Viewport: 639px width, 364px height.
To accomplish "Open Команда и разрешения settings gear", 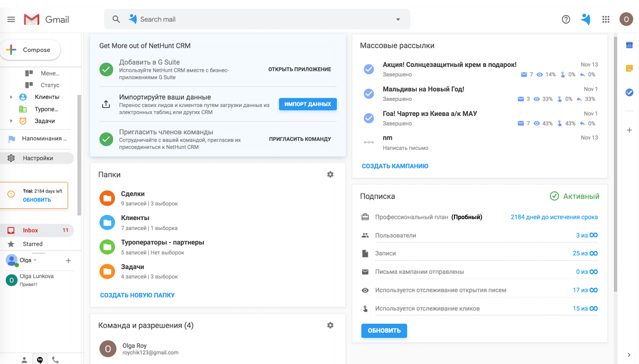I will (330, 325).
